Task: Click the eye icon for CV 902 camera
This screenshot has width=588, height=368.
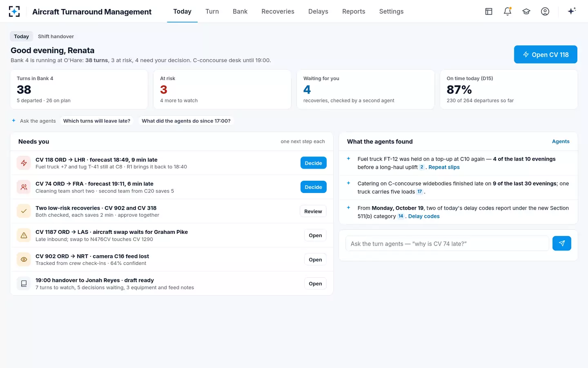Action: click(x=24, y=260)
